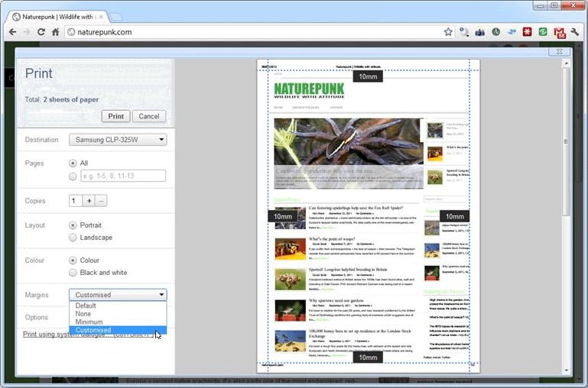Focus the naturepunk.com address bar
The image size is (588, 388).
click(x=258, y=32)
